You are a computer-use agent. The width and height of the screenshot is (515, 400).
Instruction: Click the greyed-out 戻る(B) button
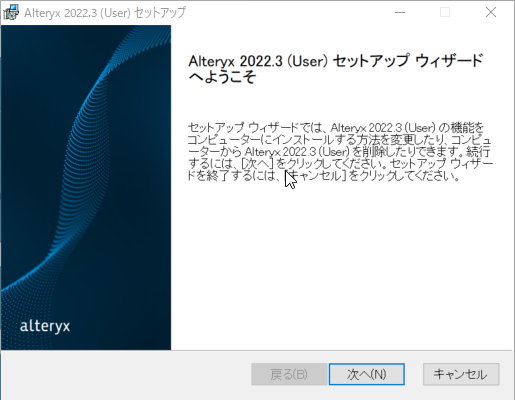(289, 374)
